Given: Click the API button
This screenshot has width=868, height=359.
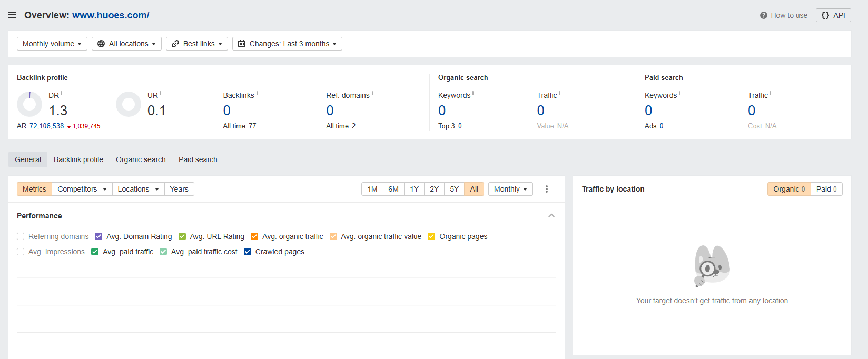Looking at the screenshot, I should pos(833,15).
